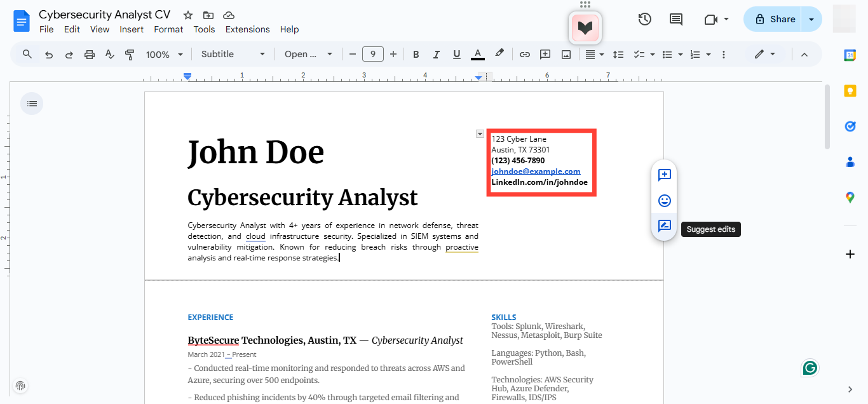
Task: Open the johndoe@example.com email link
Action: [x=536, y=172]
